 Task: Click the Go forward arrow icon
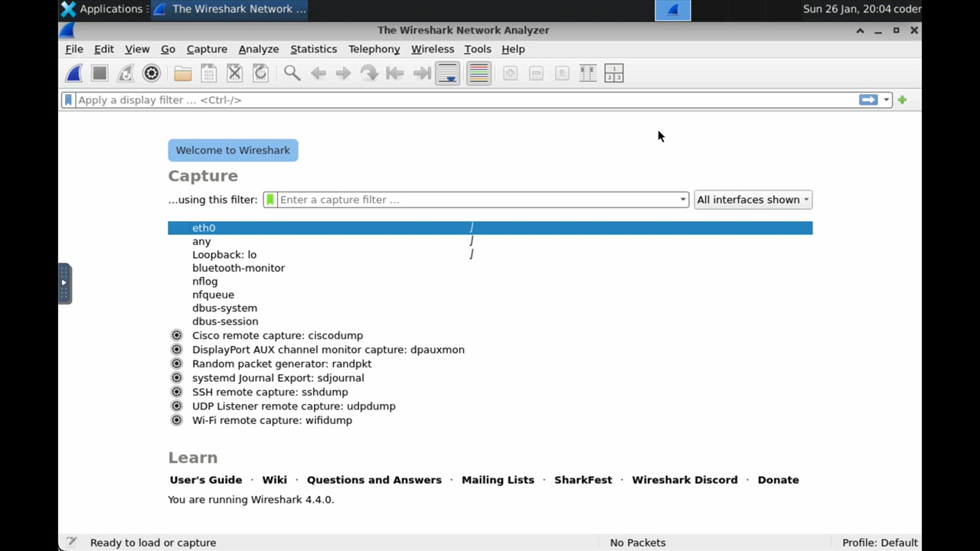coord(344,73)
